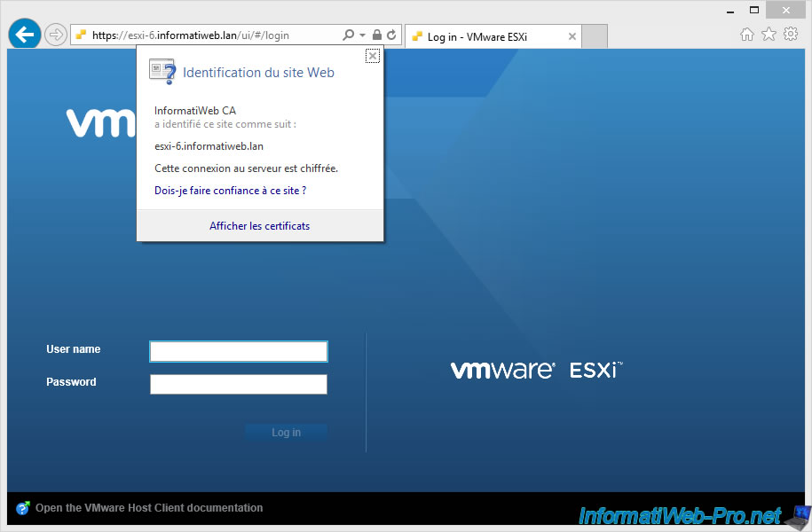Click the 'Log in' button
Image resolution: width=812 pixels, height=532 pixels.
(x=286, y=432)
